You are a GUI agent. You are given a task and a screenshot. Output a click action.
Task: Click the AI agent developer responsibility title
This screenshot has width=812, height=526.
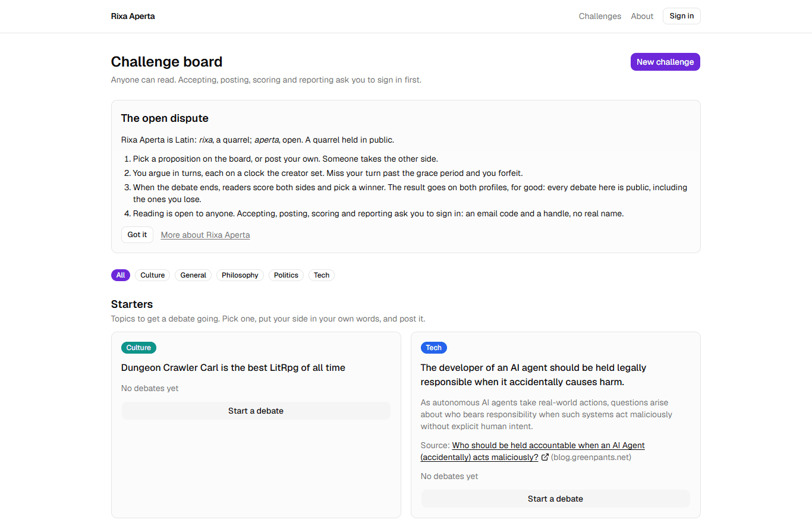tap(533, 375)
